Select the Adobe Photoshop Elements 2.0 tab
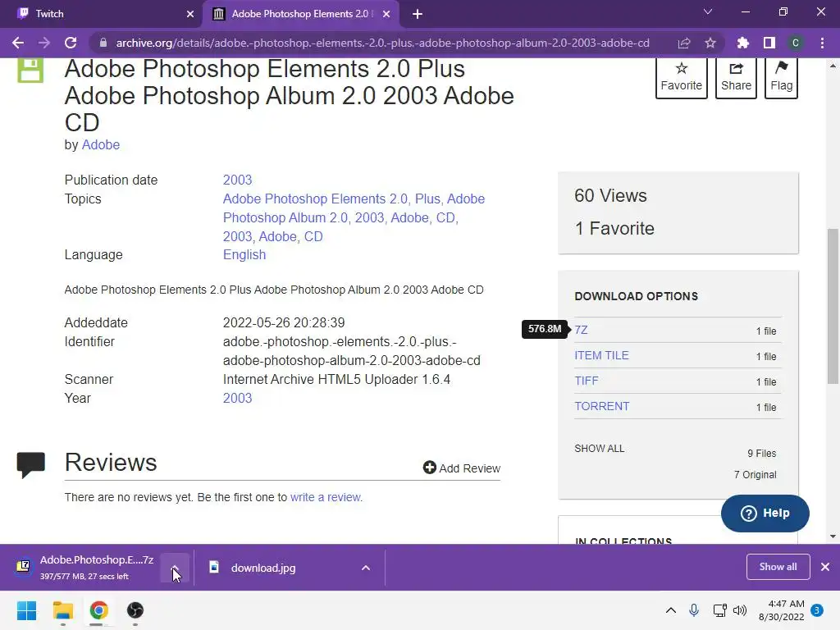The image size is (840, 630). click(x=300, y=14)
